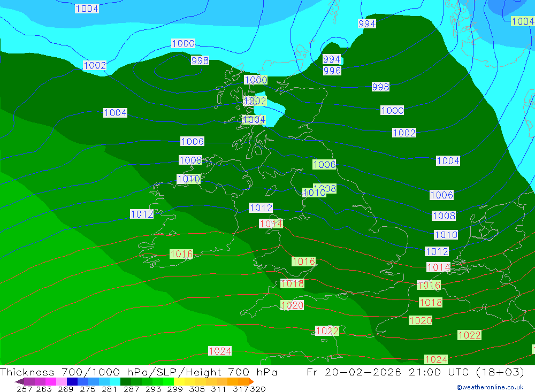Screen dimensions: 535x392
Task: Click the bright magenta legend swatch
Action: pos(51,381)
